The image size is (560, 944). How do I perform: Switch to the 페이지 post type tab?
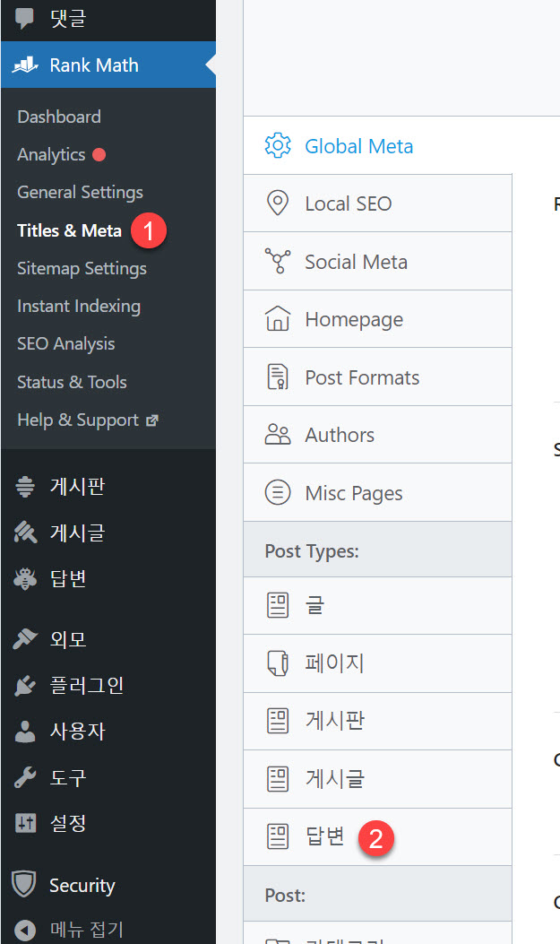coord(332,663)
